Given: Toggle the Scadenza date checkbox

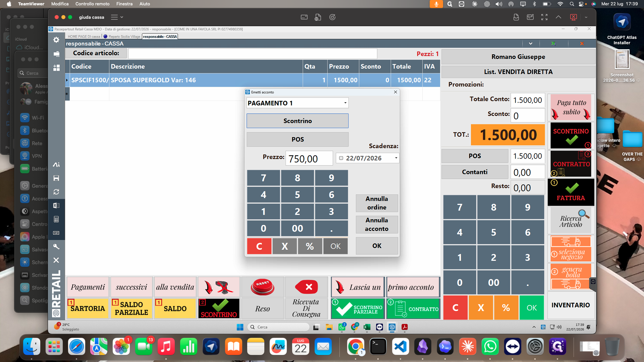Looking at the screenshot, I should pos(341,158).
